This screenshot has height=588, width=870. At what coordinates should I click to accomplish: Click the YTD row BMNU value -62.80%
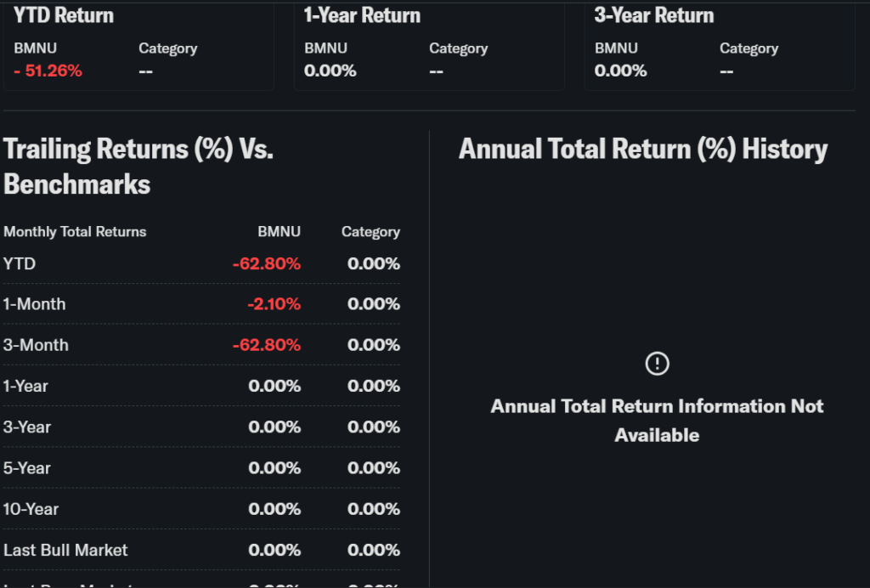click(x=267, y=264)
